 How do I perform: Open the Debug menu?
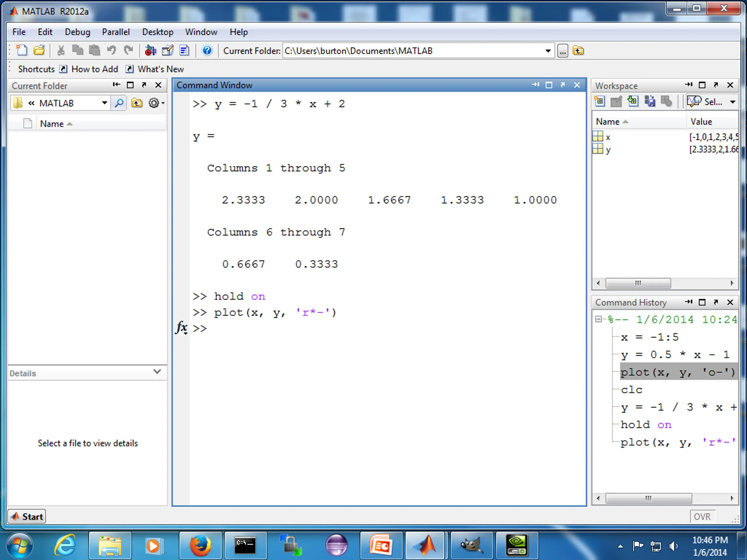point(77,32)
